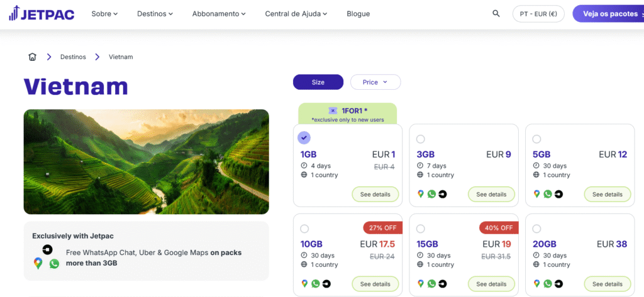Viewport: 644px width, 297px height.
Task: Click Google Maps icon in Exclusively with Jetpac box
Action: [38, 263]
